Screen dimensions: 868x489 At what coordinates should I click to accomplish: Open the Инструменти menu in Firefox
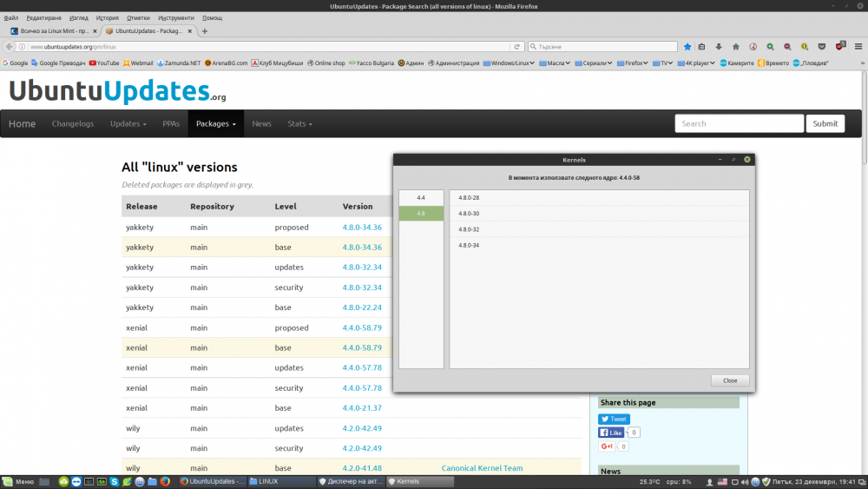[x=176, y=17]
